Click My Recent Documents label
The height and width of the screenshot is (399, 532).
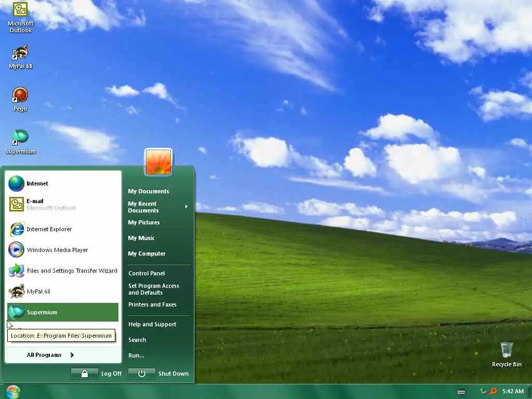point(143,207)
